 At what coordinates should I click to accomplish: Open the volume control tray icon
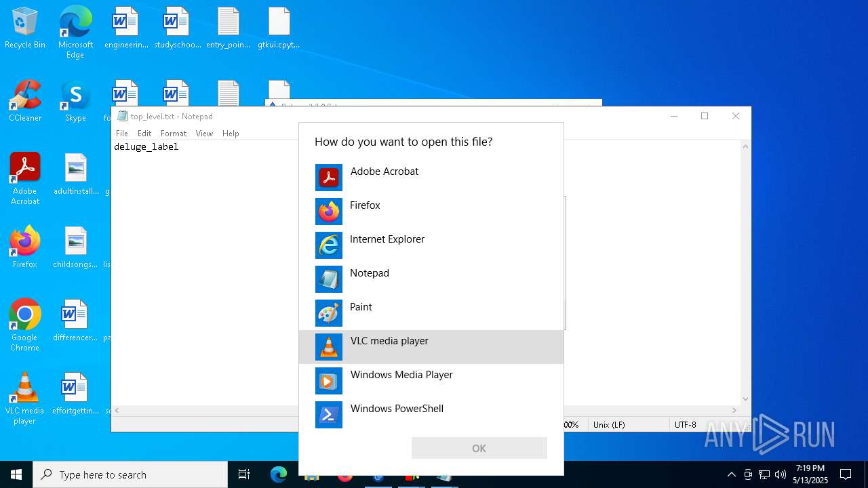(781, 474)
